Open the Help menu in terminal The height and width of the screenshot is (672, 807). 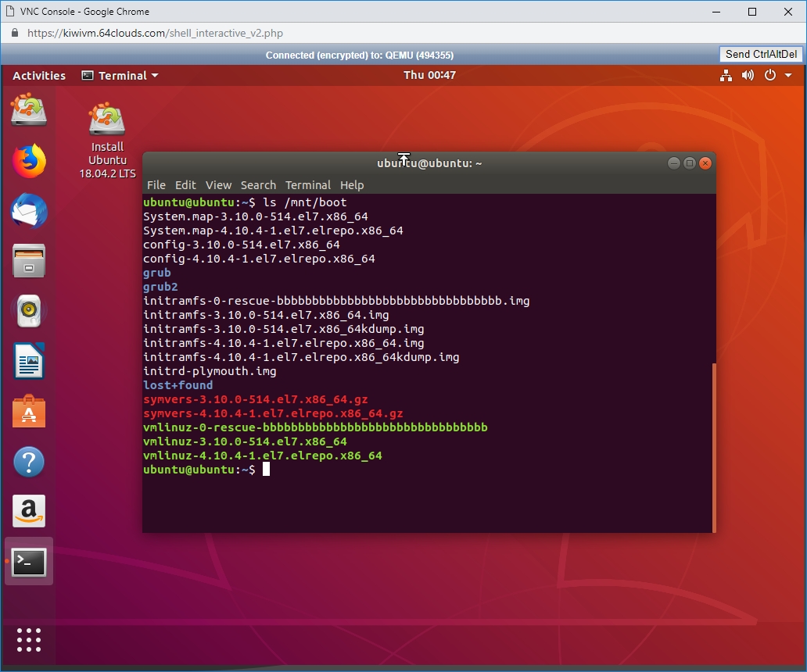coord(352,185)
